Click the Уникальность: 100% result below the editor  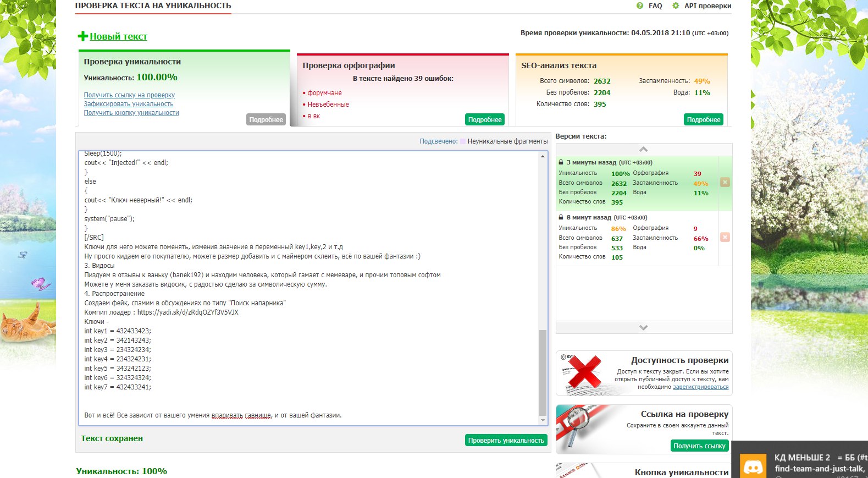click(121, 471)
